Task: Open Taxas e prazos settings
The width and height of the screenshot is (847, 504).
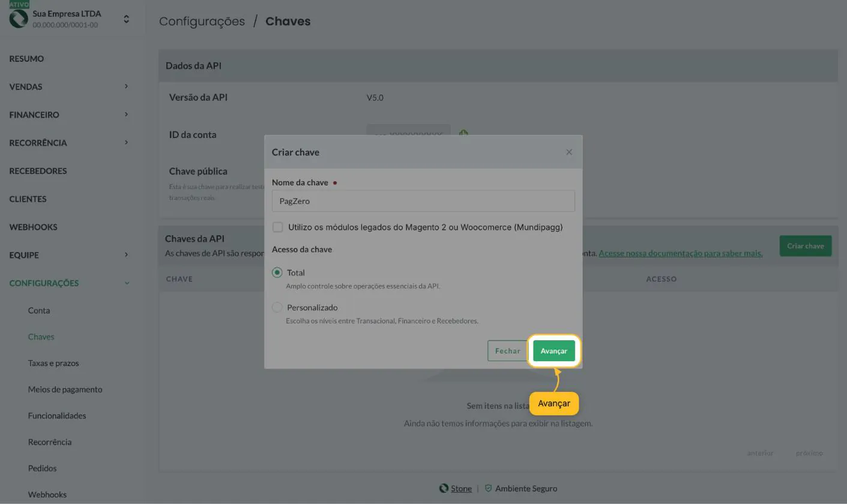Action: [53, 363]
